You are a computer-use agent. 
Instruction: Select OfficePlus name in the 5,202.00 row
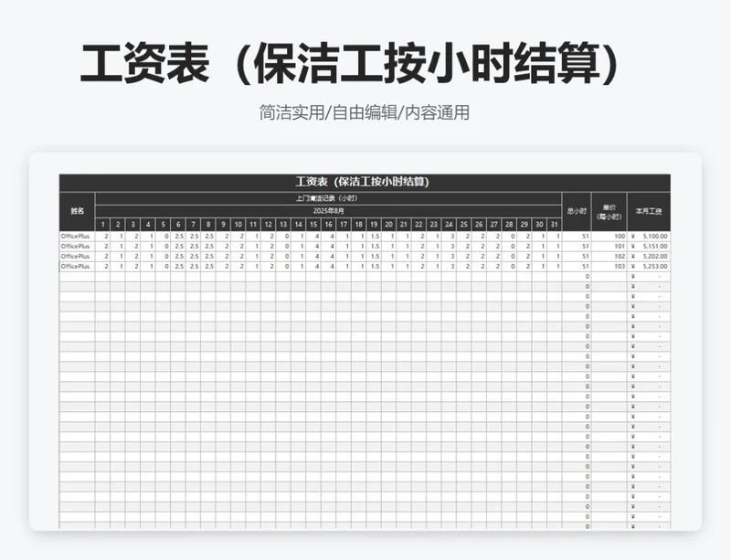click(x=77, y=257)
